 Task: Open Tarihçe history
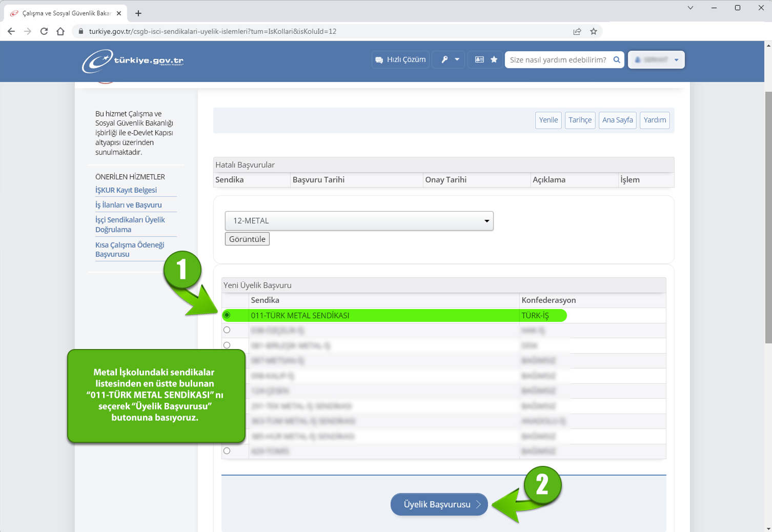(x=580, y=120)
